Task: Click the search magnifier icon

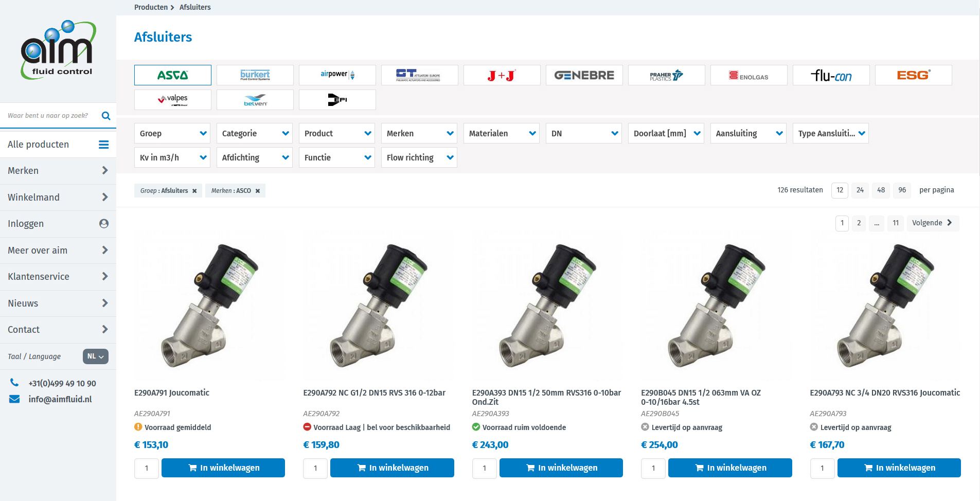Action: tap(106, 116)
